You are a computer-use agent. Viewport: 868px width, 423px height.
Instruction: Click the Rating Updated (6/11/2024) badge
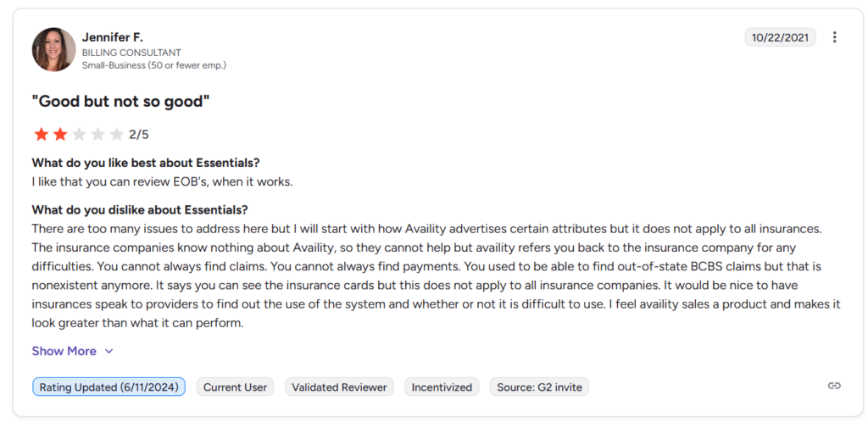click(x=108, y=387)
